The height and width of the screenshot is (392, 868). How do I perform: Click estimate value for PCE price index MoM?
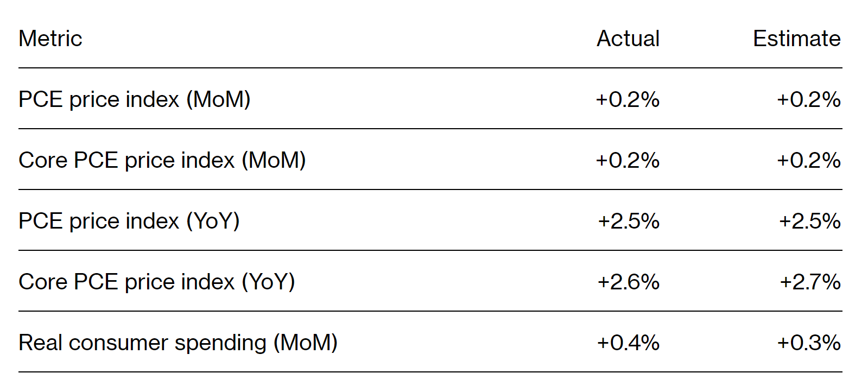click(x=809, y=99)
